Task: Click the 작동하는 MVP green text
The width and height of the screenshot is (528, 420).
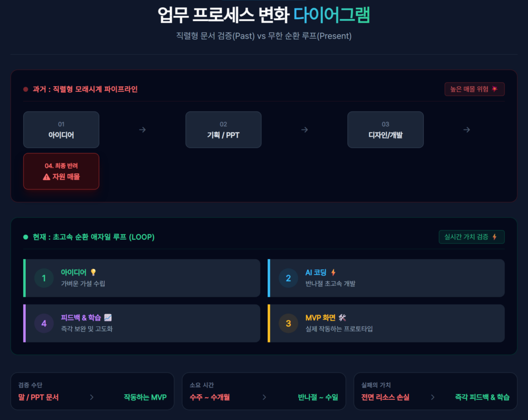Action: [145, 397]
